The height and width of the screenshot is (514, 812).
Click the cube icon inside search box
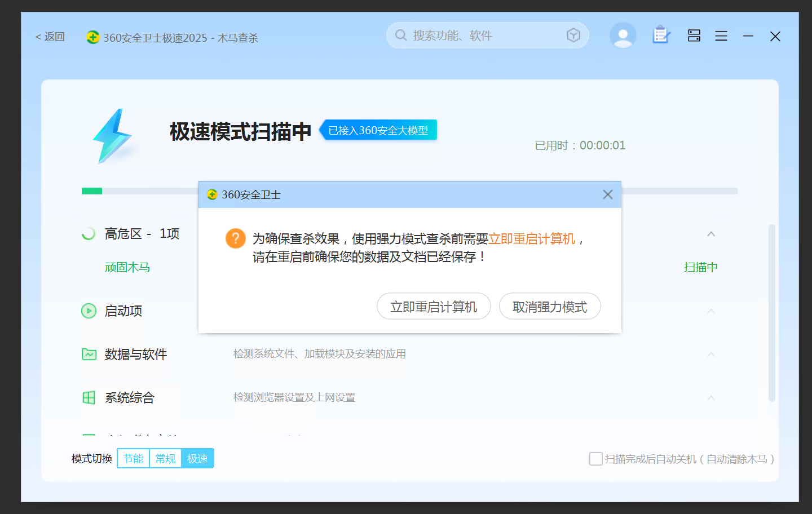573,36
